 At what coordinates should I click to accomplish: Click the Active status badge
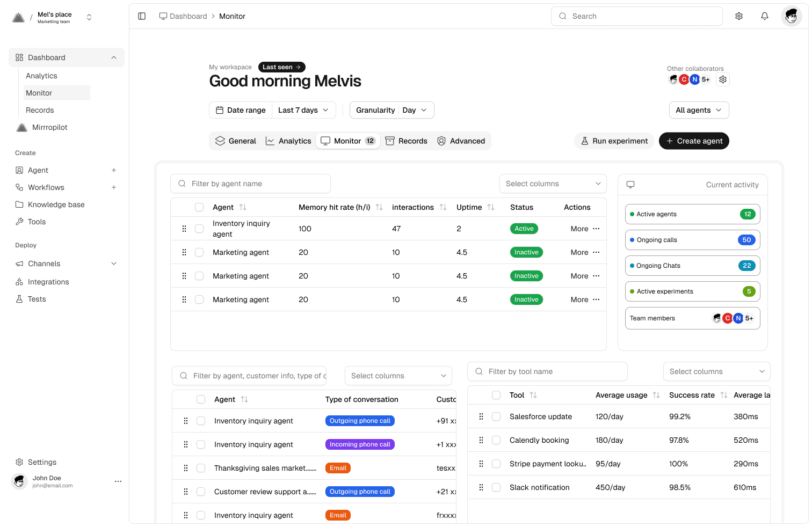[524, 229]
